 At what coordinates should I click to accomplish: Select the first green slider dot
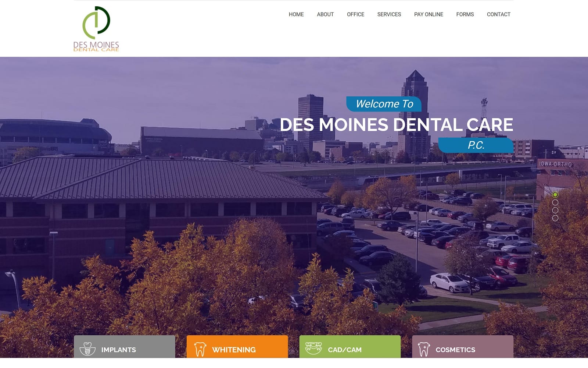pos(555,195)
